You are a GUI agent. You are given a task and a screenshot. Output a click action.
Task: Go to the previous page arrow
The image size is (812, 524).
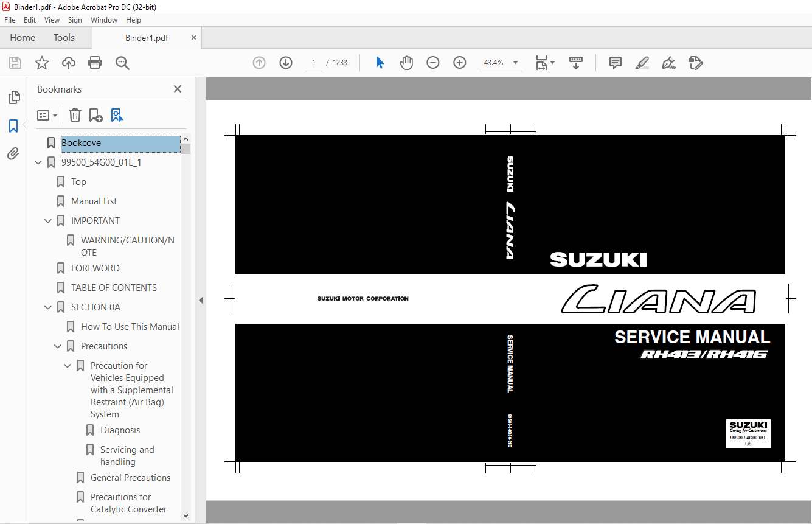click(259, 63)
